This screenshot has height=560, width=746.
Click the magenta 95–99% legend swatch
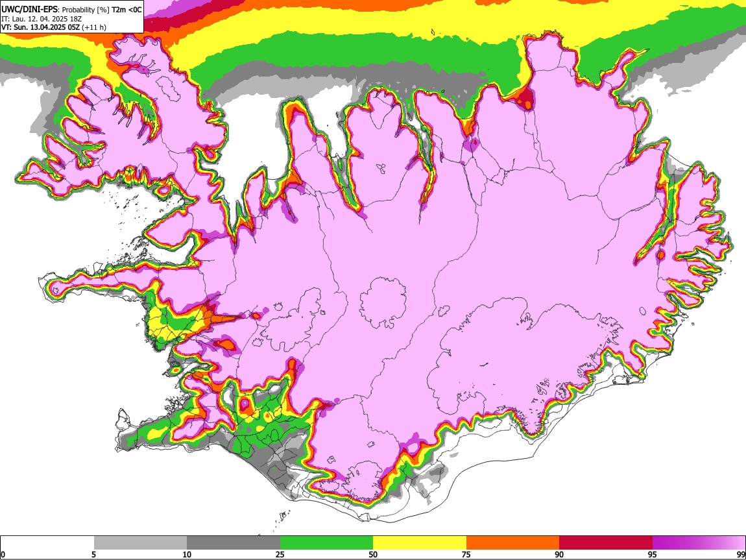tap(699, 543)
